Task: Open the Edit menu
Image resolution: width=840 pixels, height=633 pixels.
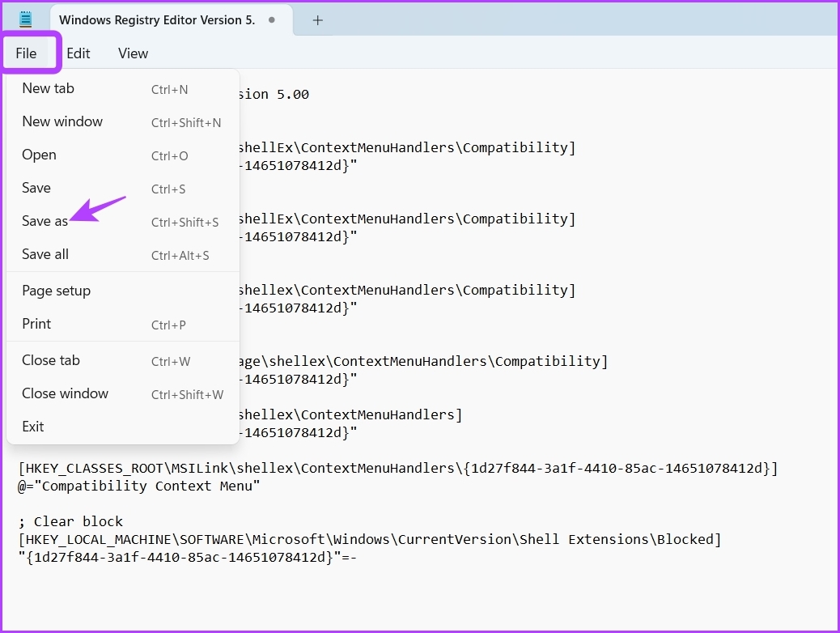Action: (78, 53)
